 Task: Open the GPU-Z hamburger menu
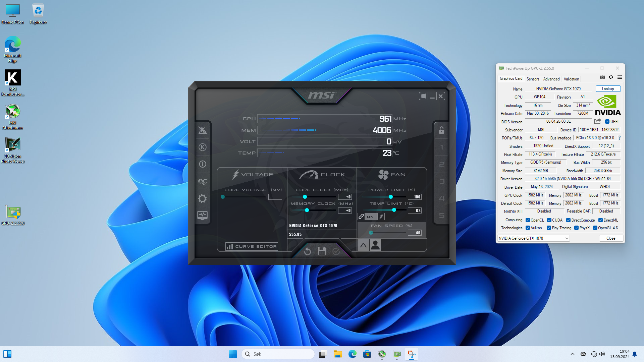[620, 77]
